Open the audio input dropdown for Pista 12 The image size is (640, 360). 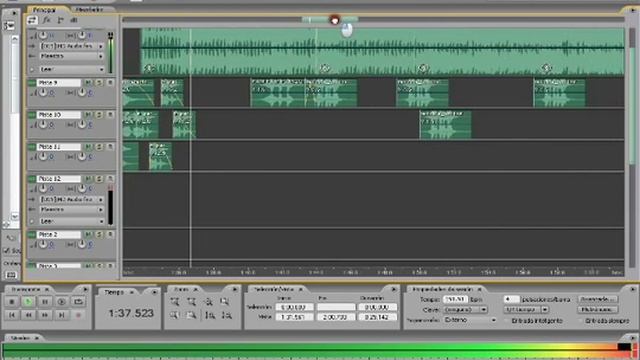(x=72, y=200)
